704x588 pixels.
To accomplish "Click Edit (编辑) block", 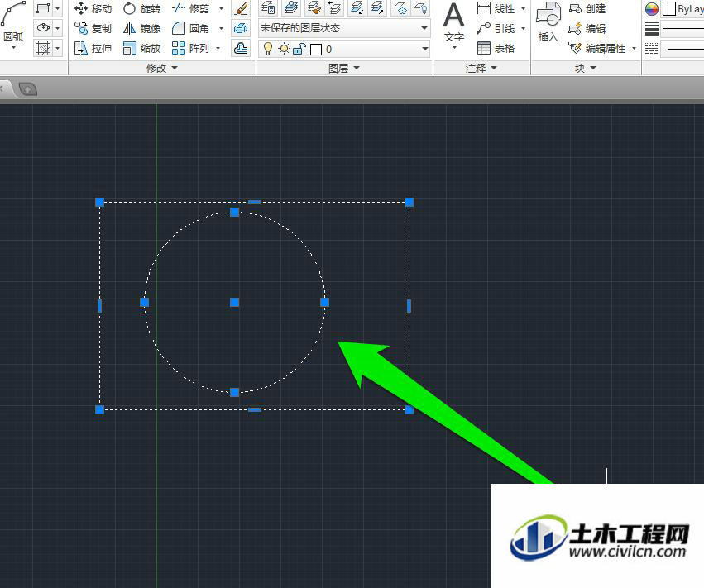I will [587, 28].
